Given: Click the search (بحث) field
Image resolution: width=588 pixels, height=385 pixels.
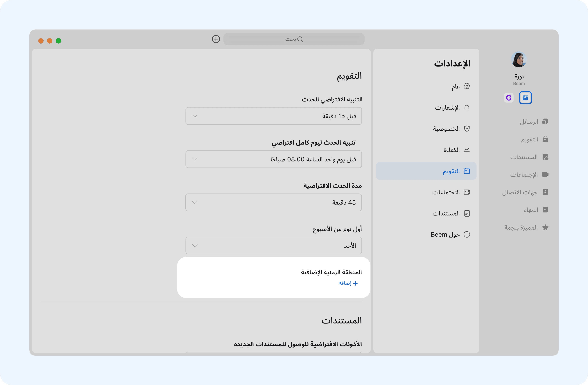Looking at the screenshot, I should (294, 39).
